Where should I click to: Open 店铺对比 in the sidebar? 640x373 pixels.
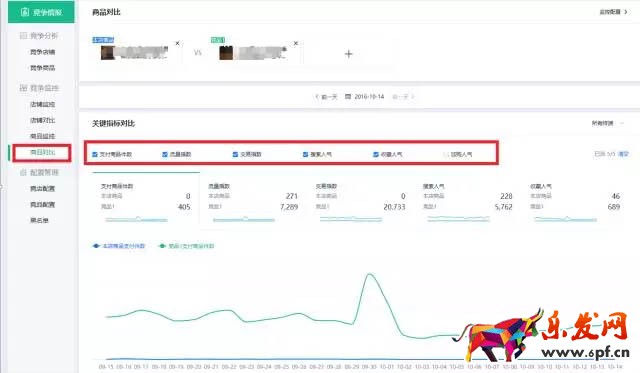(x=42, y=120)
